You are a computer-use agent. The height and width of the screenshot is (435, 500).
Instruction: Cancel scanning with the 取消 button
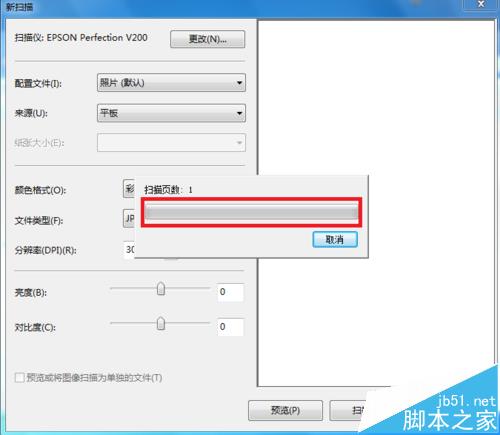tap(335, 239)
